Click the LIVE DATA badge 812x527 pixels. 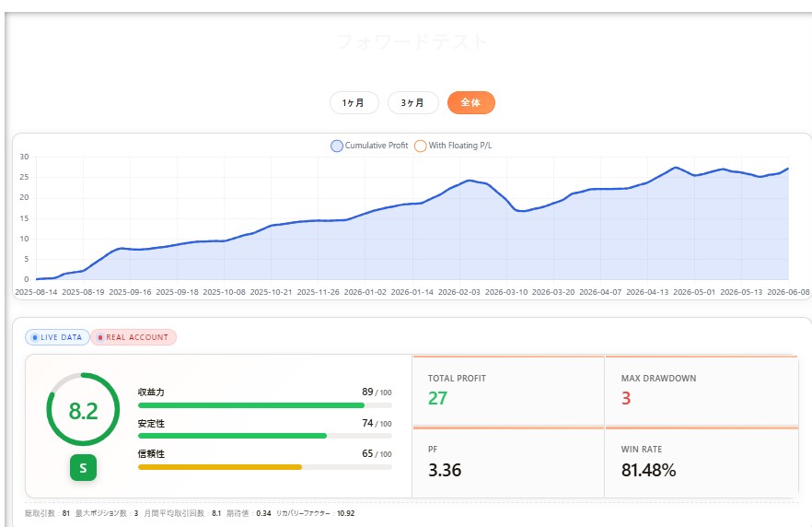[57, 337]
